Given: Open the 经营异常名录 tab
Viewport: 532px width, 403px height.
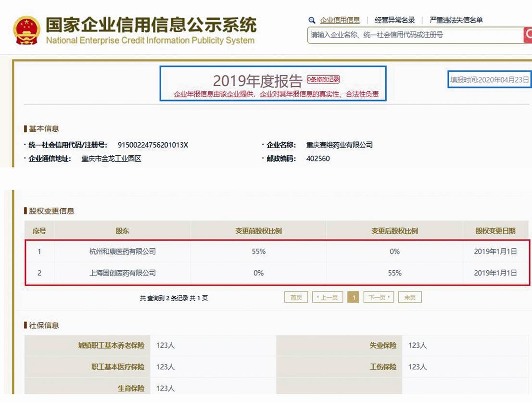Looking at the screenshot, I should point(394,20).
